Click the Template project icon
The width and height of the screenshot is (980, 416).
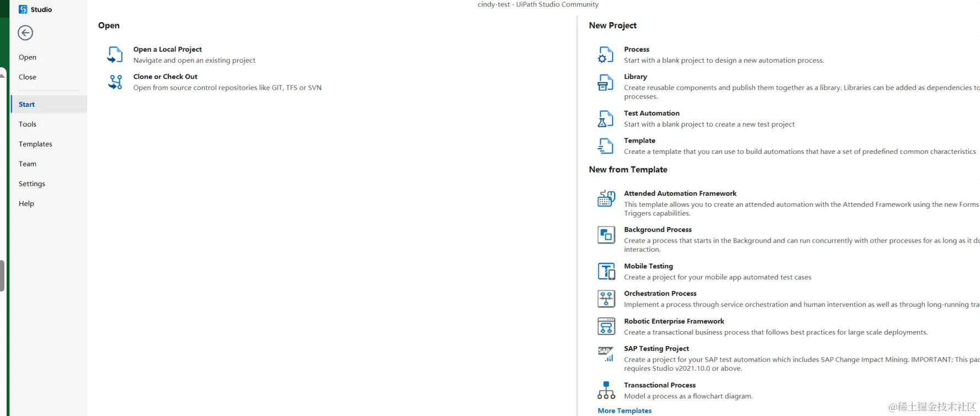[606, 146]
